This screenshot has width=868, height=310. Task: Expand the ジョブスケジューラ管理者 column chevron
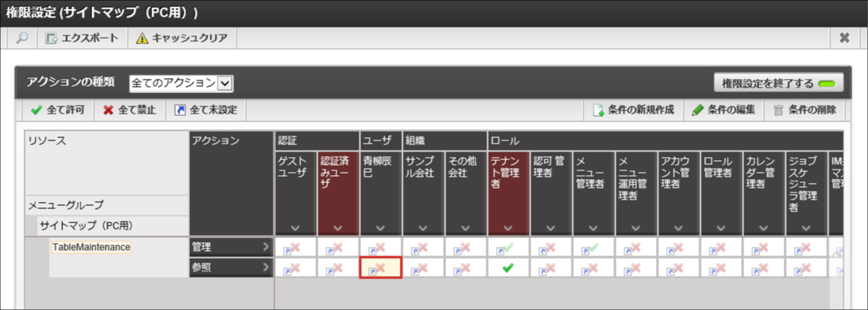click(x=806, y=227)
